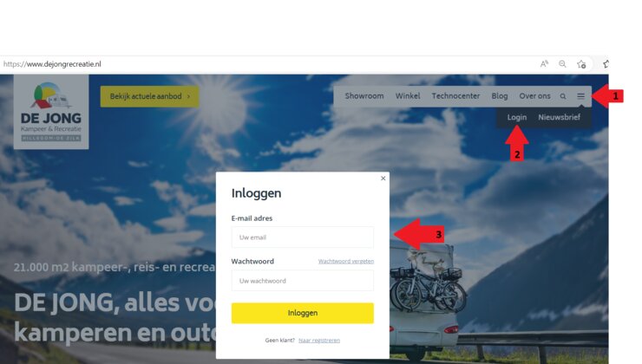Screen dimensions: 642x364
Task: Focus the Wachtwoord input field
Action: click(x=303, y=281)
